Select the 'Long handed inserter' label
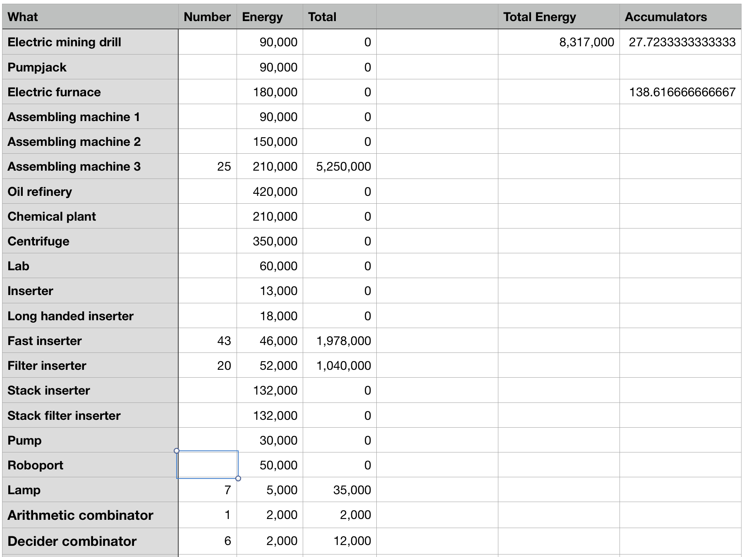This screenshot has width=756, height=557. pyautogui.click(x=90, y=316)
